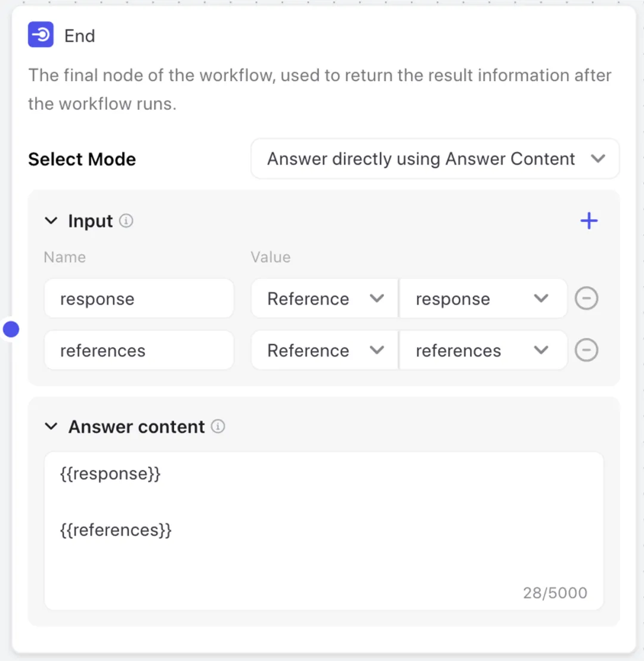The image size is (644, 661).
Task: Open the references variable value dropdown
Action: [483, 350]
